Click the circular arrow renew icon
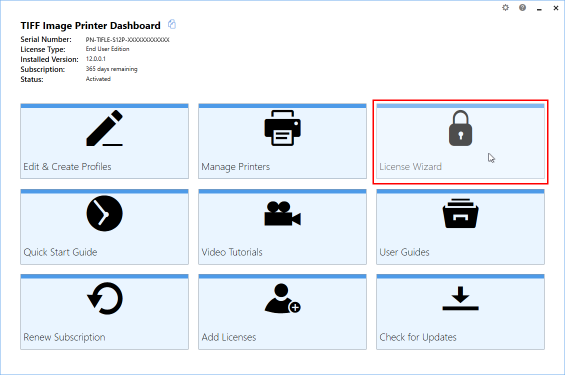Viewport: 565px width, 375px height. tap(105, 299)
